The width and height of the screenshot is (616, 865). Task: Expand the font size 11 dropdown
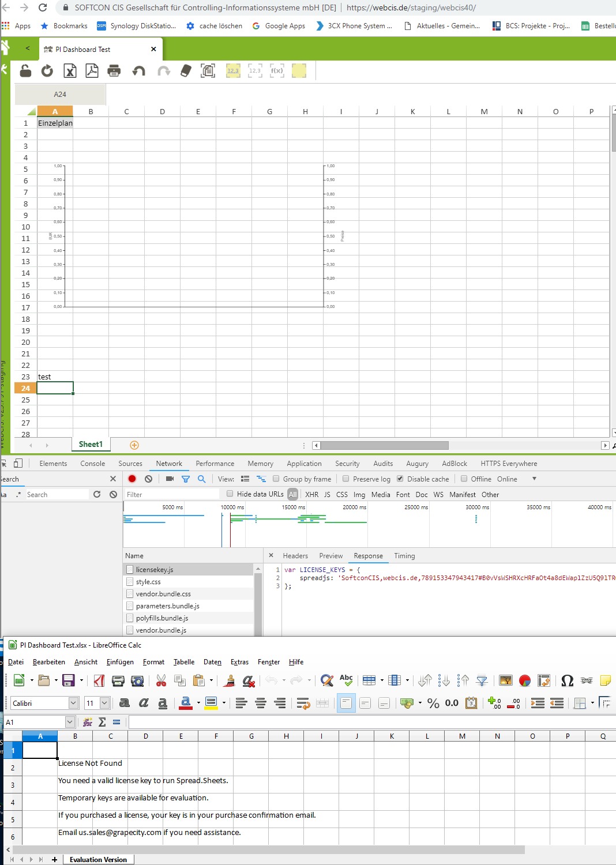[104, 703]
